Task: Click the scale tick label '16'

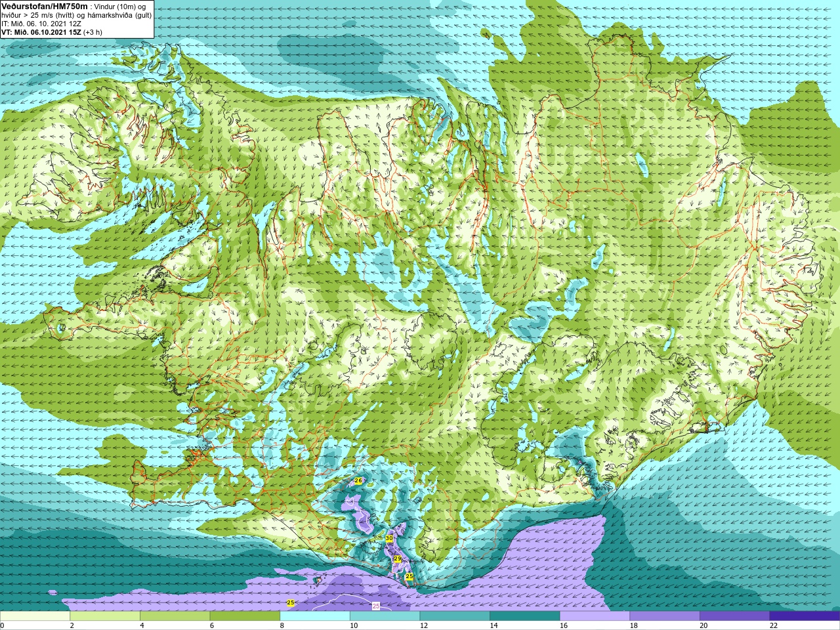Action: click(x=563, y=625)
